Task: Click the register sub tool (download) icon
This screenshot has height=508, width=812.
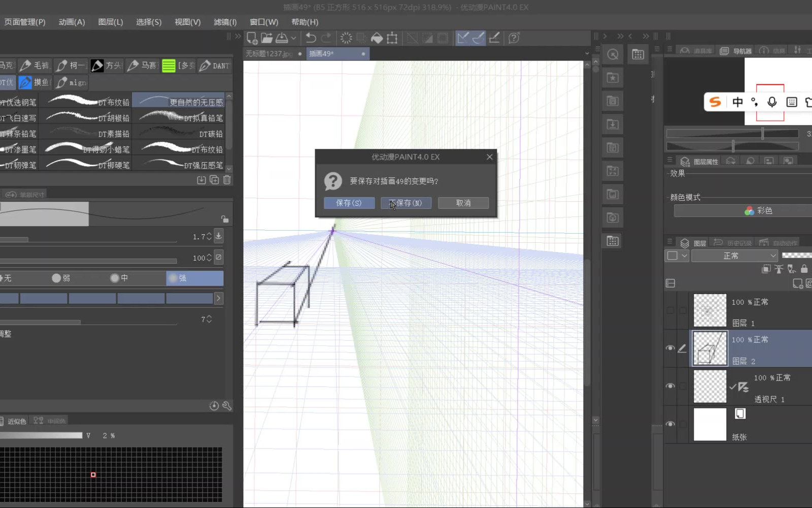Action: click(201, 180)
